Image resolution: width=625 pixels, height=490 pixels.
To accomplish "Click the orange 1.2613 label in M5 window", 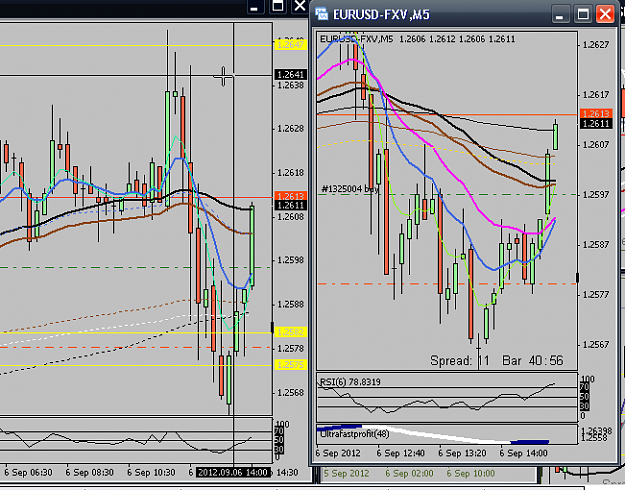I will click(x=596, y=114).
